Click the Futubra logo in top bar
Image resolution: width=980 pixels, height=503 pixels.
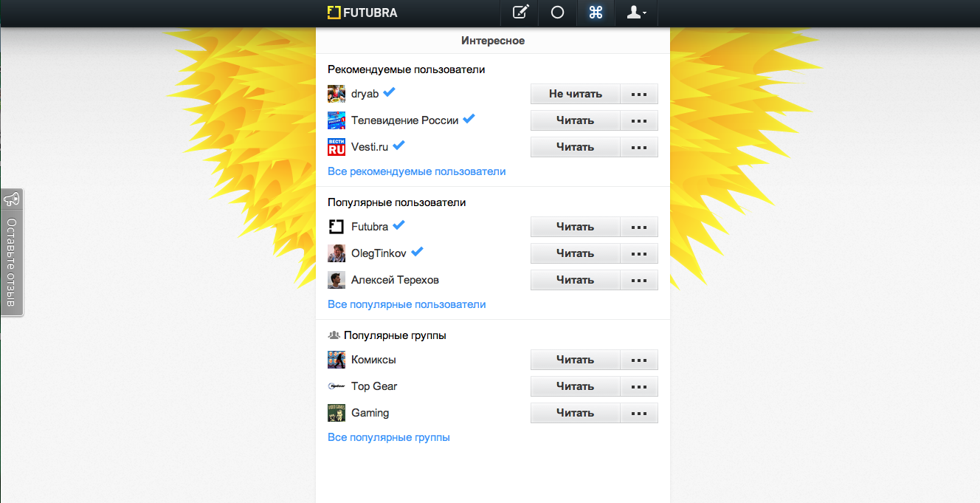(x=362, y=12)
